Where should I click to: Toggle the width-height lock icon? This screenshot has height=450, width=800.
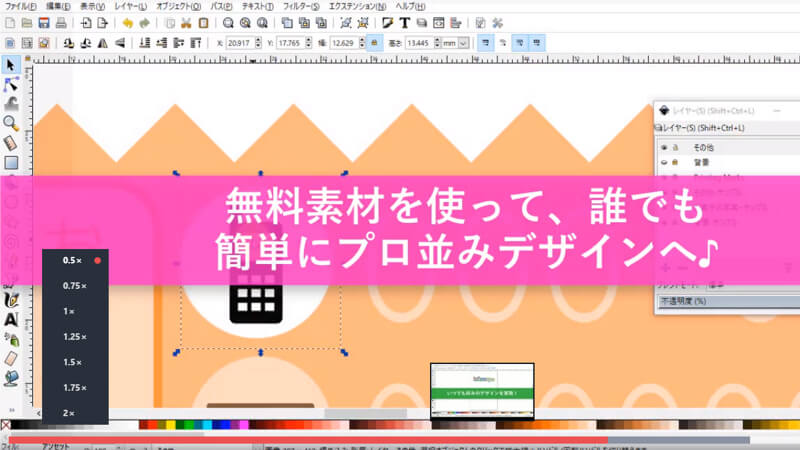pos(374,43)
